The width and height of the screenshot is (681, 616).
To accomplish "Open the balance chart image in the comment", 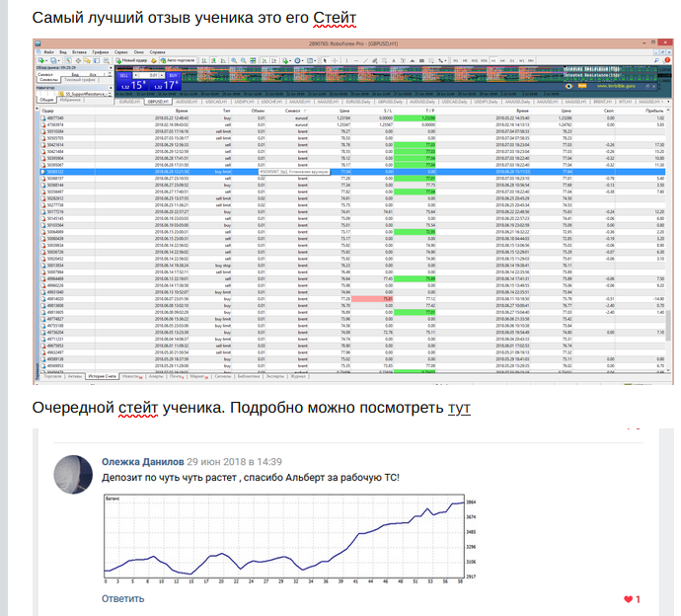I will coord(291,539).
